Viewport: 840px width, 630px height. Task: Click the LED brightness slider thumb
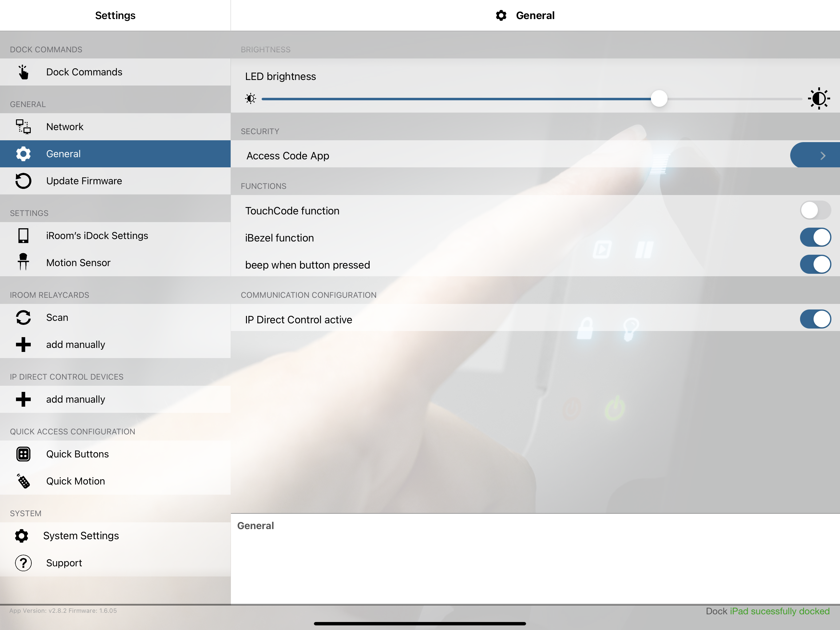click(x=659, y=99)
